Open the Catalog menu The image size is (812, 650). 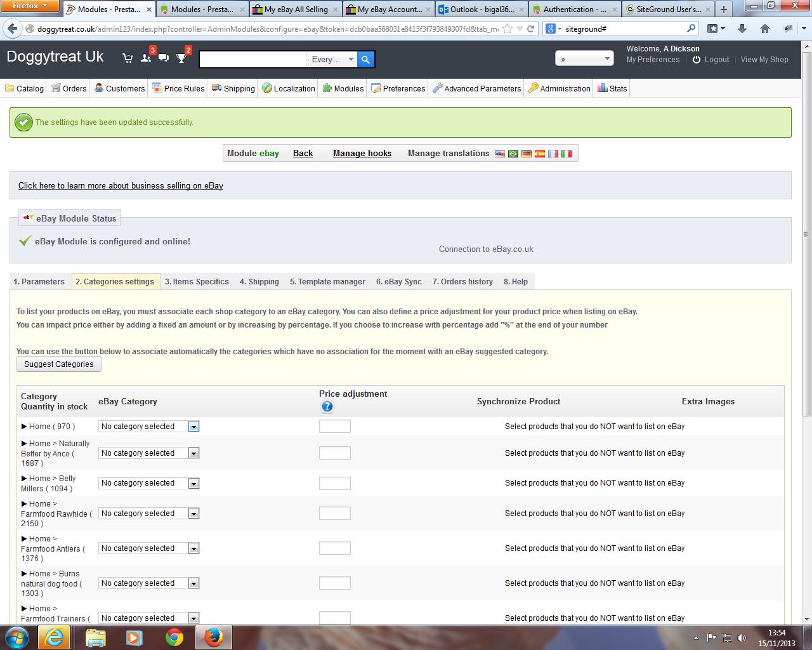pyautogui.click(x=25, y=89)
